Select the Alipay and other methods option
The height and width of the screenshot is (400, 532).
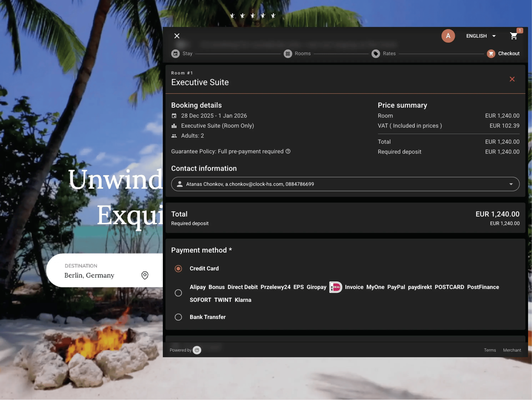178,293
